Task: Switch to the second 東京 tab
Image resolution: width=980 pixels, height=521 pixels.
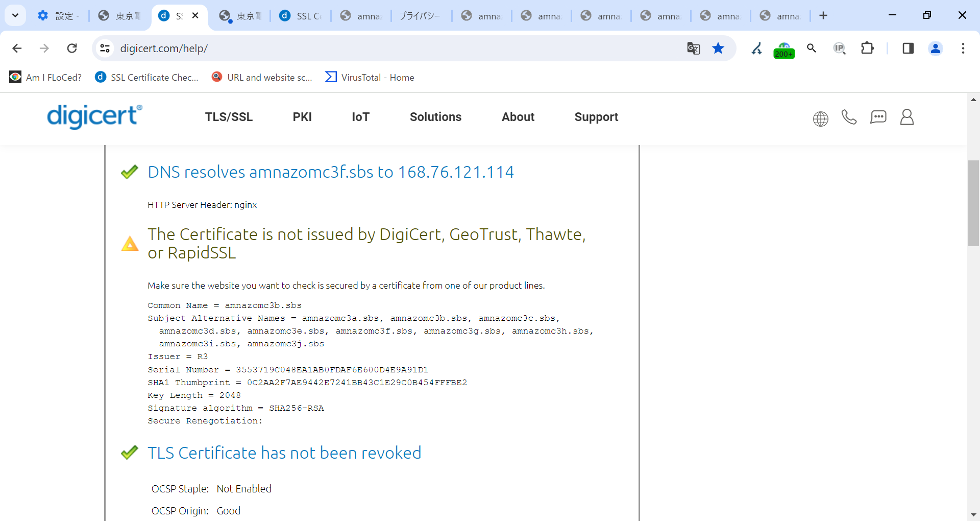Action: click(x=240, y=16)
